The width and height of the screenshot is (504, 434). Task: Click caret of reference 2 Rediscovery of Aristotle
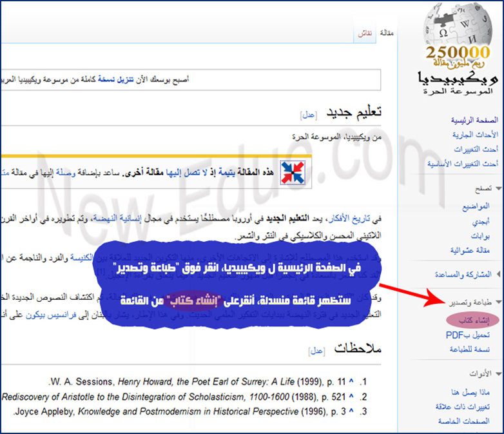tap(351, 397)
